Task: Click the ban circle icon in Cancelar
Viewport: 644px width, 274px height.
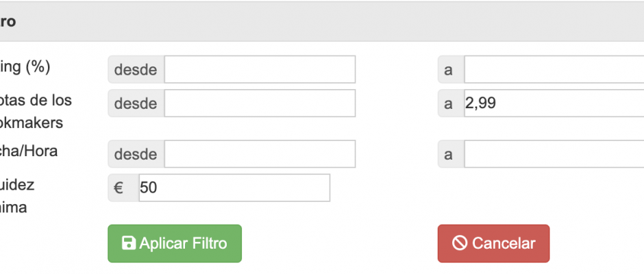Action: pos(460,243)
